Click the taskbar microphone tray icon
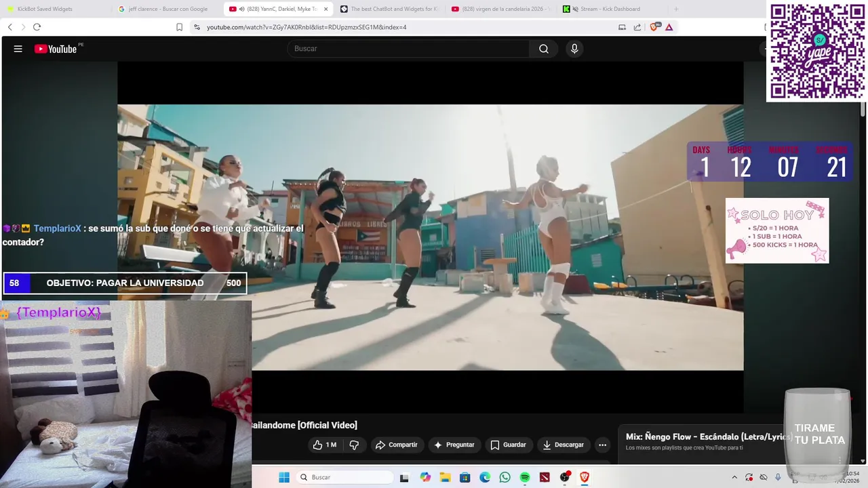Screen dimensions: 868x488 [x=778, y=477]
